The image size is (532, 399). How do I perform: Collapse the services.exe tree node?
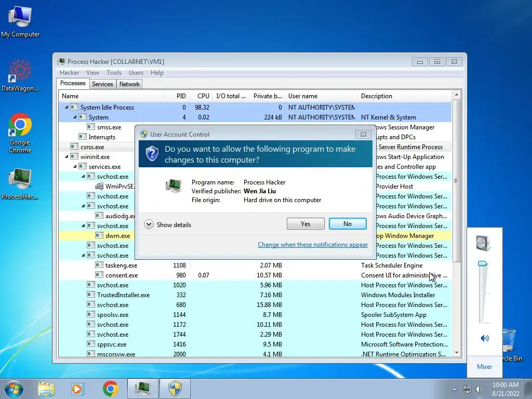(75, 167)
